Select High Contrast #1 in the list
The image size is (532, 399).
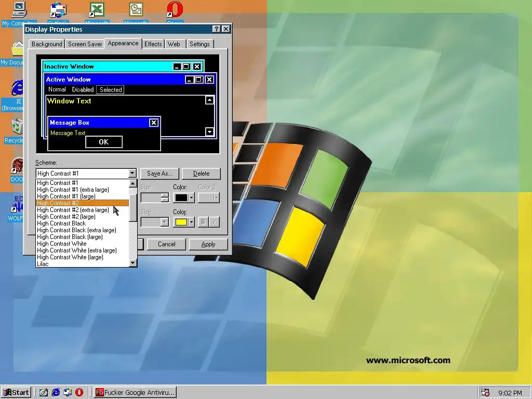83,183
